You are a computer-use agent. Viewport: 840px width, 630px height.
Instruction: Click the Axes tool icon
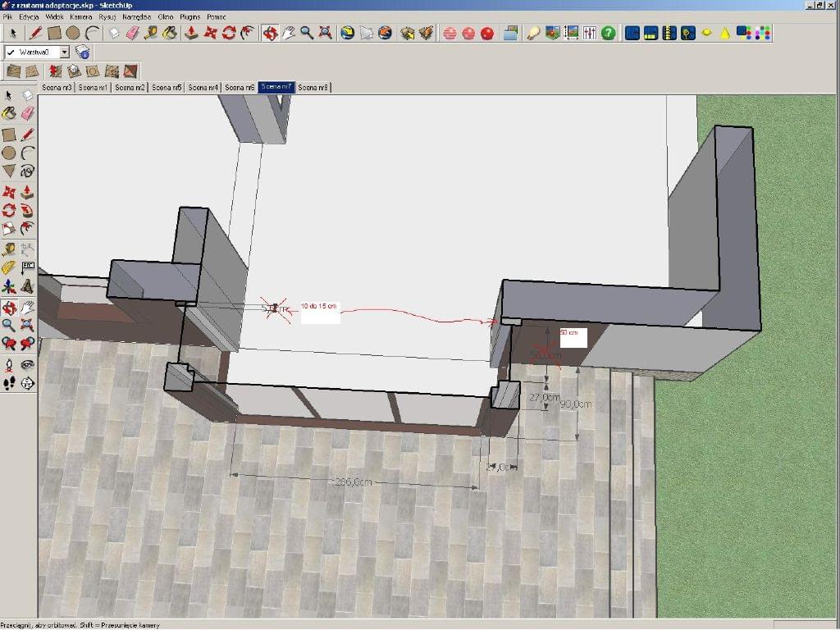9,286
